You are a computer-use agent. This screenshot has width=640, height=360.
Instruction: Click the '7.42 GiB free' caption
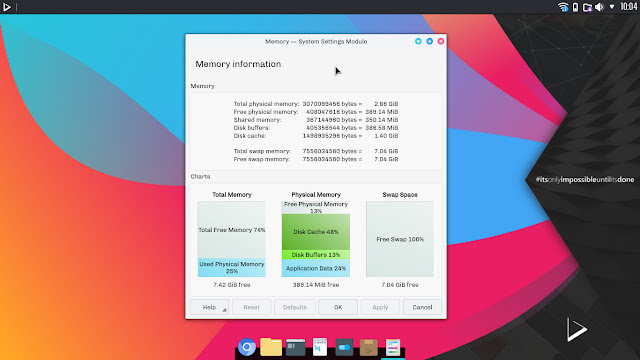pos(232,285)
